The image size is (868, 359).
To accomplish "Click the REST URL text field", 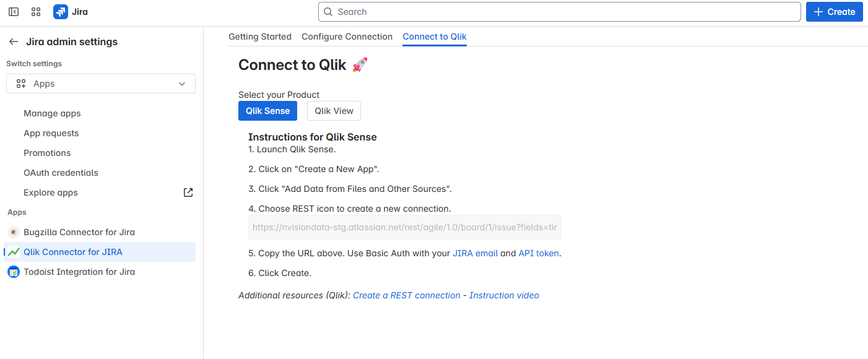I will point(405,227).
